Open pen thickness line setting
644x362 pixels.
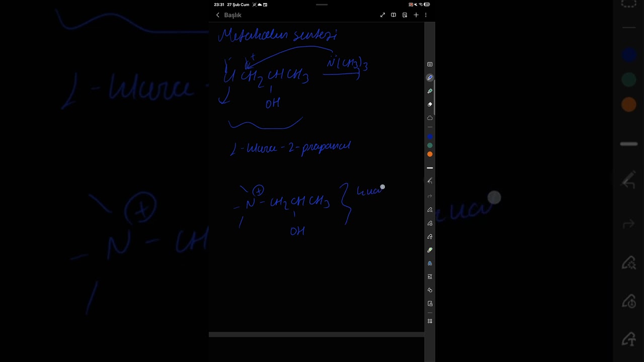click(x=430, y=168)
